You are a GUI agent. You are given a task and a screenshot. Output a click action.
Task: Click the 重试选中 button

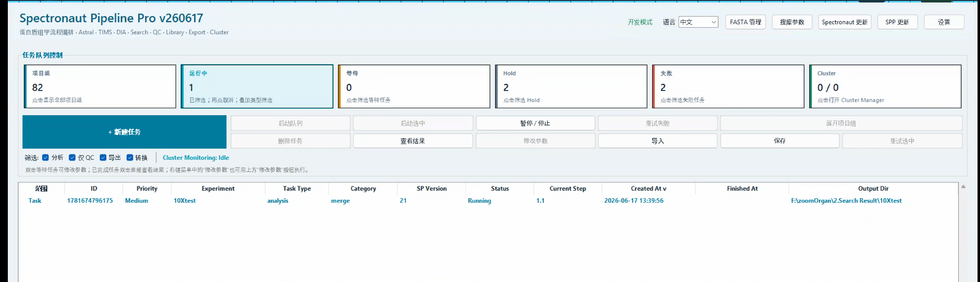point(902,141)
